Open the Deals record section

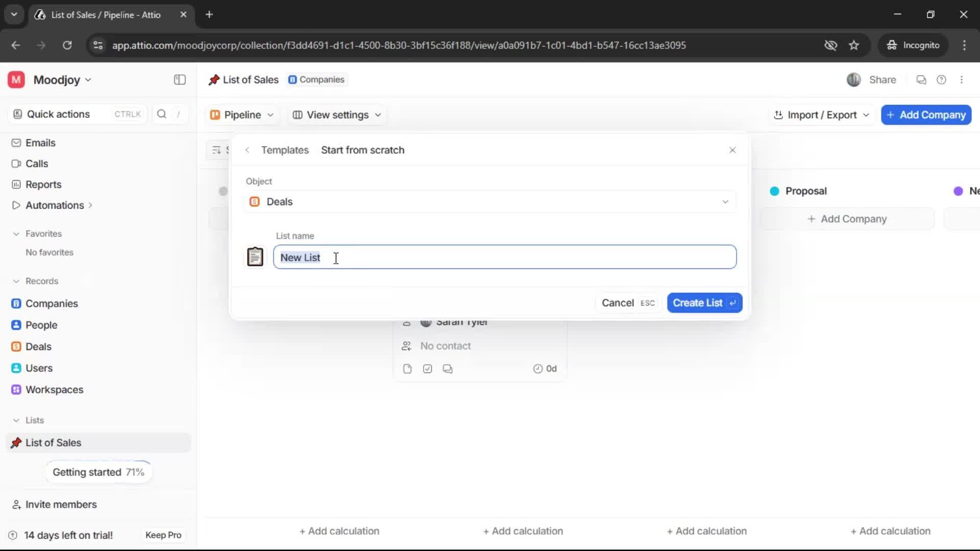point(39,346)
